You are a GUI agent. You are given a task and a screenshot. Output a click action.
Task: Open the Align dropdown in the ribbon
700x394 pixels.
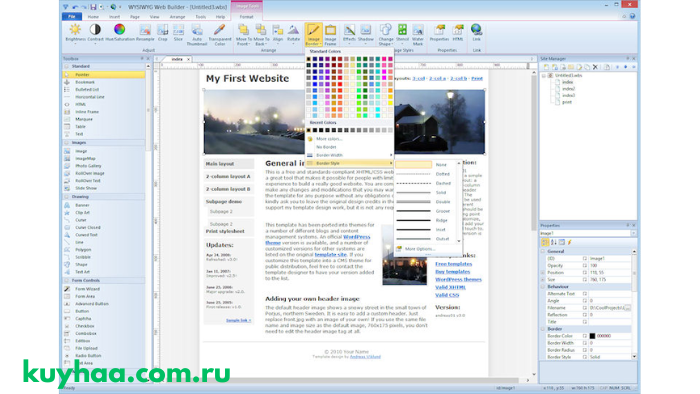click(278, 40)
